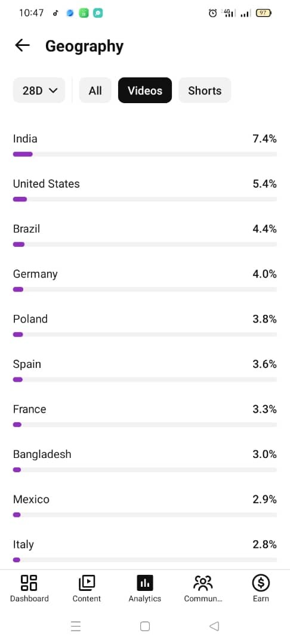The image size is (290, 644).
Task: Select the All filter chip
Action: tap(95, 91)
